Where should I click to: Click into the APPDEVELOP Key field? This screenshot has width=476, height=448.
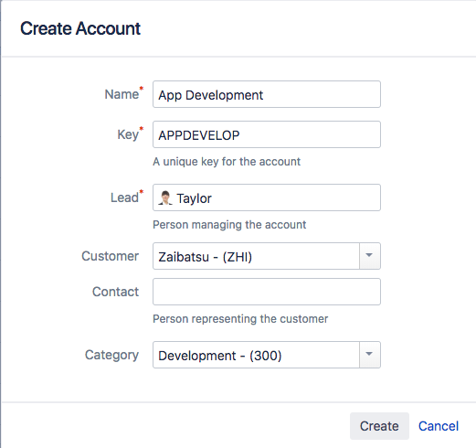[x=267, y=134]
